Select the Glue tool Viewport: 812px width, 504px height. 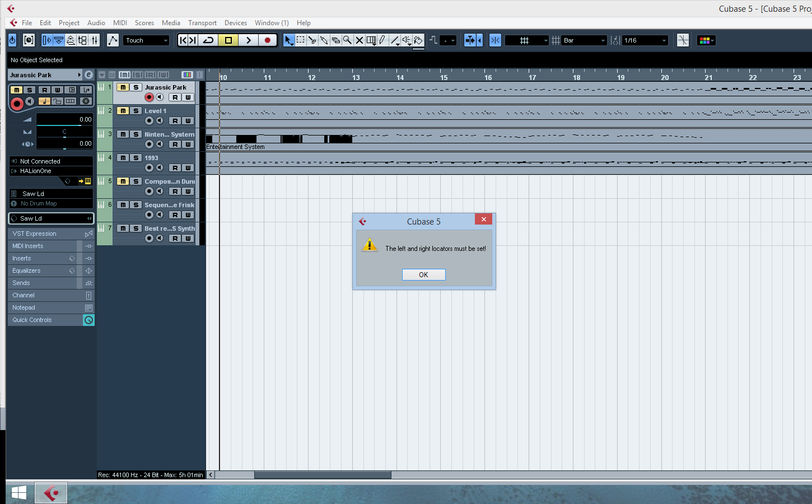pos(324,40)
